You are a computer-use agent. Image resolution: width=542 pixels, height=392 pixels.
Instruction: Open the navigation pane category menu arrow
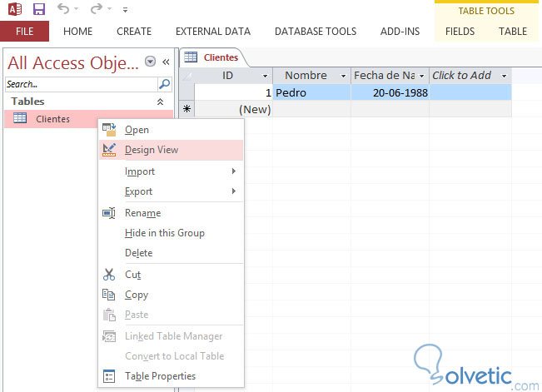click(150, 62)
